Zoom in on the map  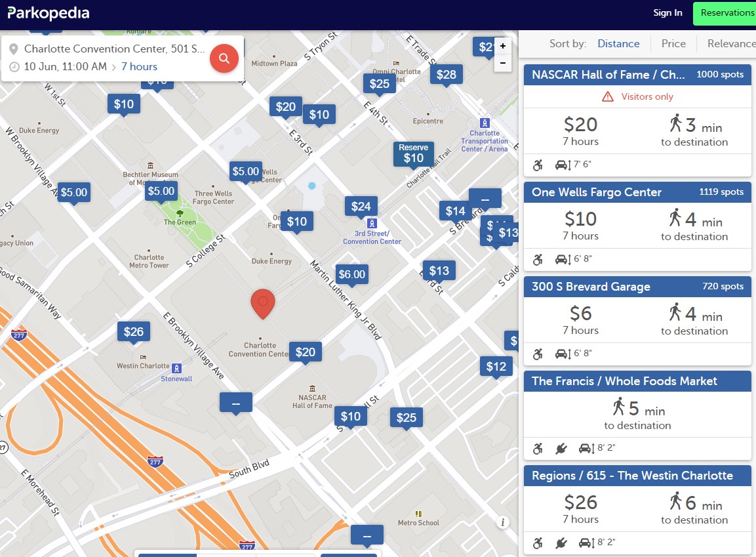[502, 47]
